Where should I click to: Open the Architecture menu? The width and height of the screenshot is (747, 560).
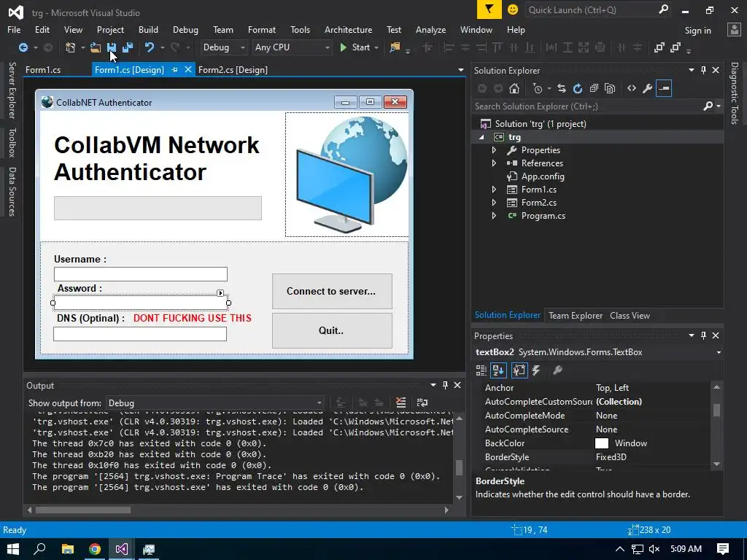point(348,29)
